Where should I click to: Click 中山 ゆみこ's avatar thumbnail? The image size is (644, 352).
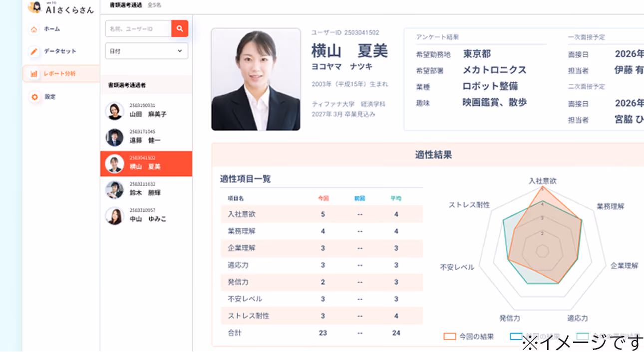coord(115,216)
